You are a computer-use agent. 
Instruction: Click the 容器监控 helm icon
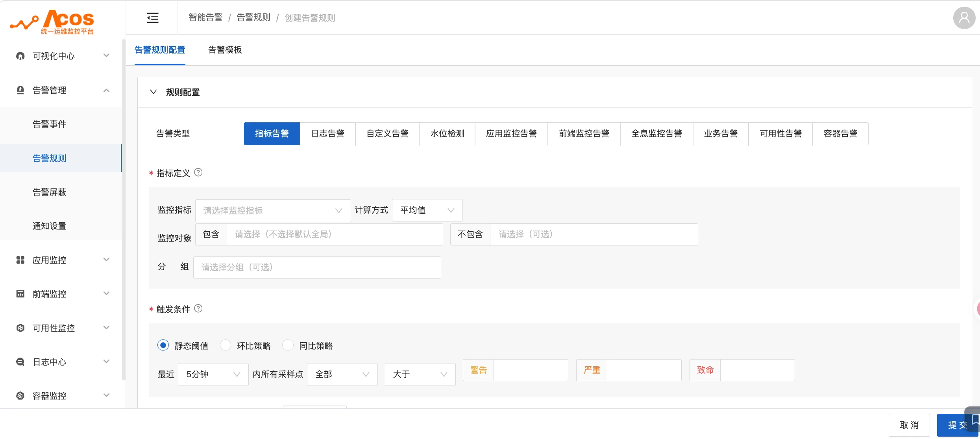[x=20, y=396]
